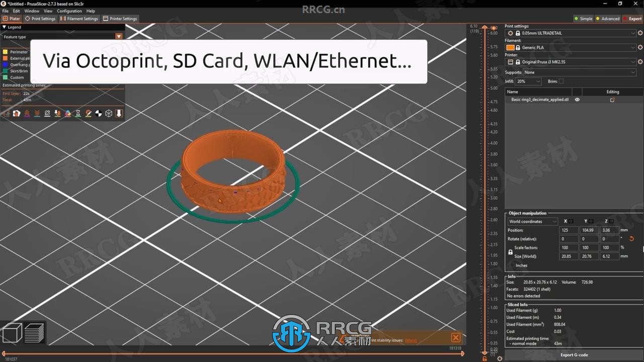Viewport: 644px width, 362px height.
Task: Click horizontal move slider right thumb
Action: 462,353
